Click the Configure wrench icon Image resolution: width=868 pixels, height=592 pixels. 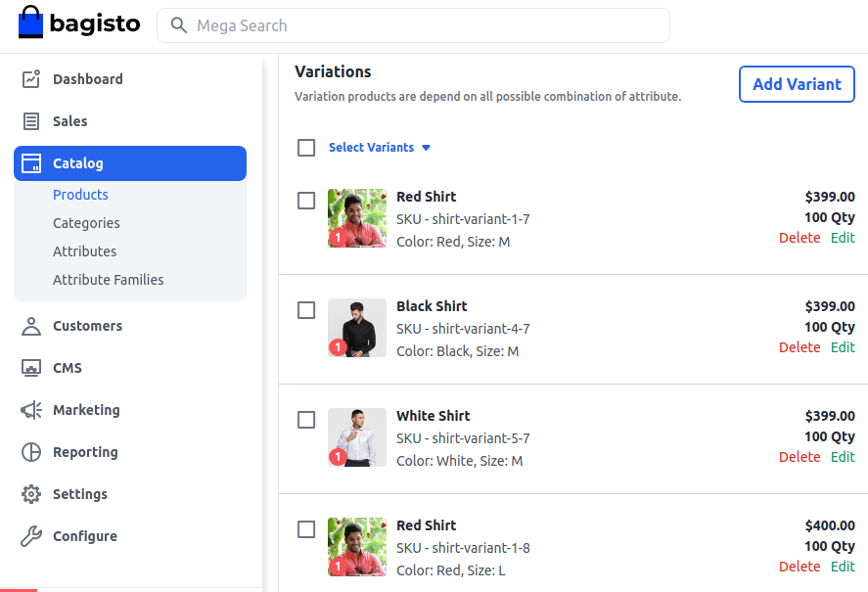pyautogui.click(x=31, y=536)
